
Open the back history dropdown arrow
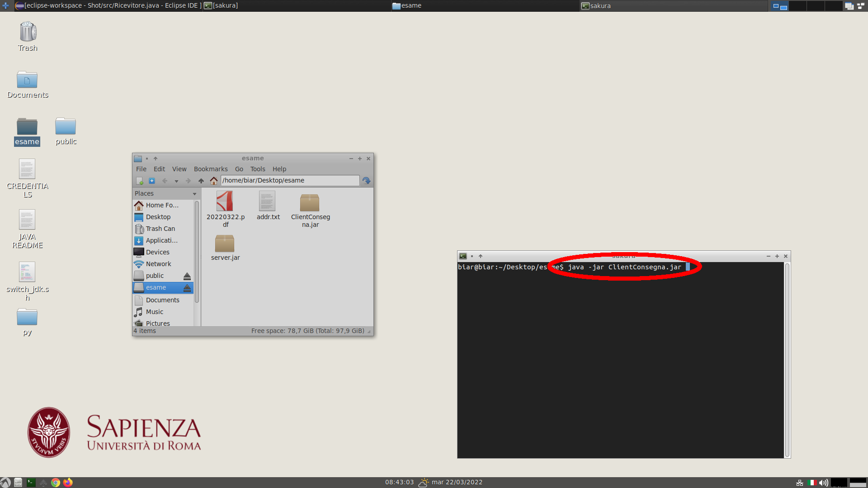coord(176,181)
